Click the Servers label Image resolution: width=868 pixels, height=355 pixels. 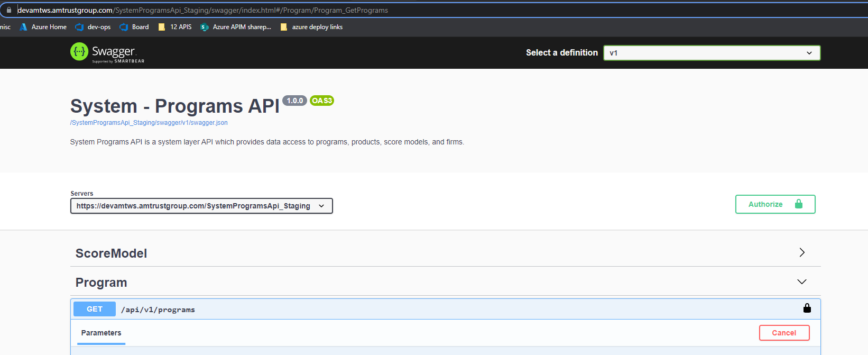click(x=82, y=194)
